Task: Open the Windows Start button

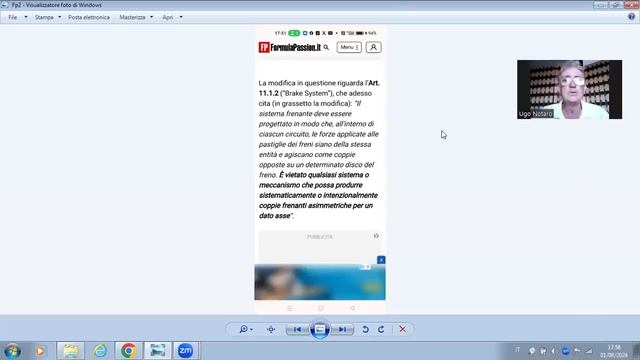Action: [12, 351]
